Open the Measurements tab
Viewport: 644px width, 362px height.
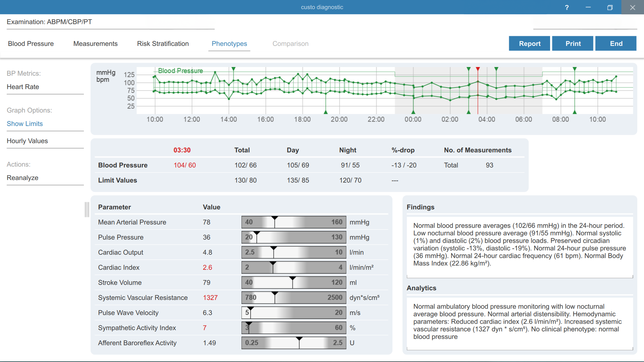[x=95, y=44]
